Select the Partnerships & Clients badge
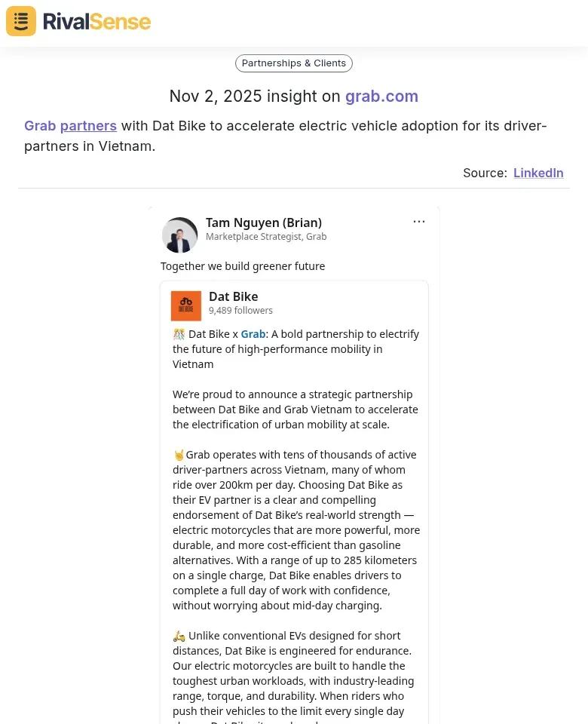 [x=293, y=63]
